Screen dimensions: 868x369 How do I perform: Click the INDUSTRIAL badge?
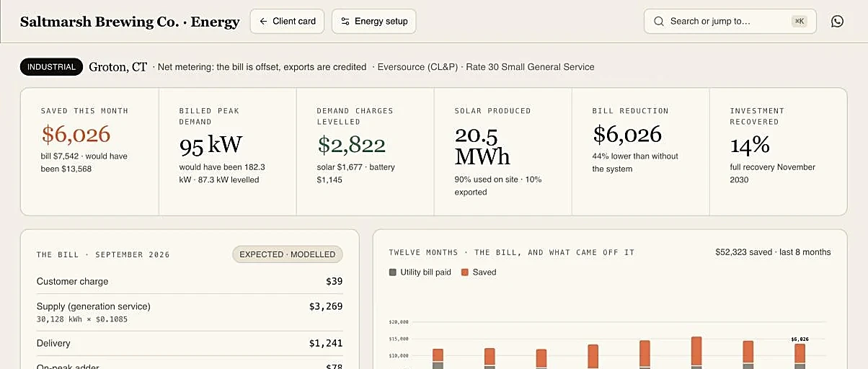[51, 67]
